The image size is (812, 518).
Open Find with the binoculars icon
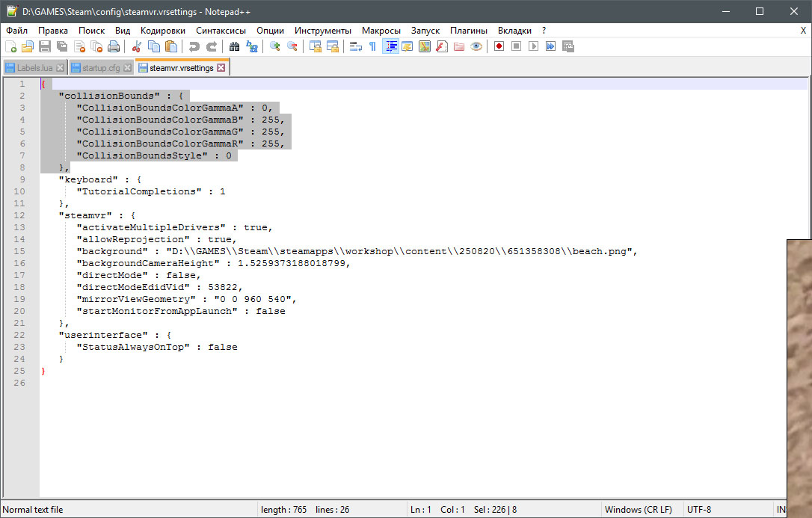tap(235, 46)
